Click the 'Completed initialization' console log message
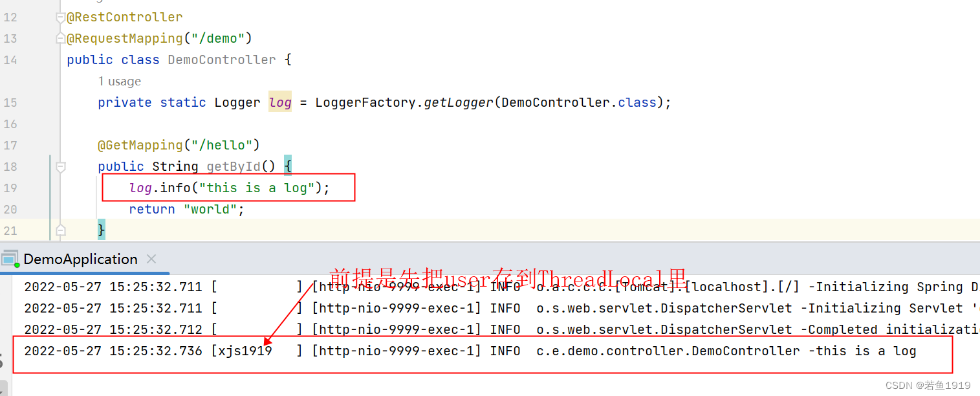 click(893, 330)
